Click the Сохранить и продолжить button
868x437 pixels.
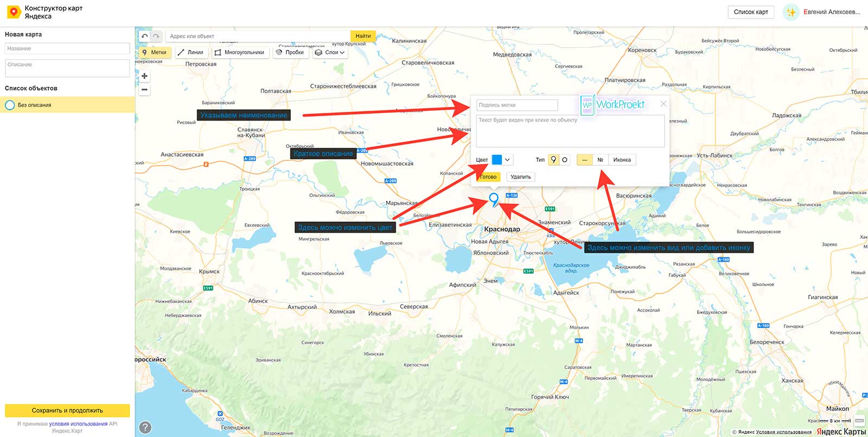(x=67, y=410)
